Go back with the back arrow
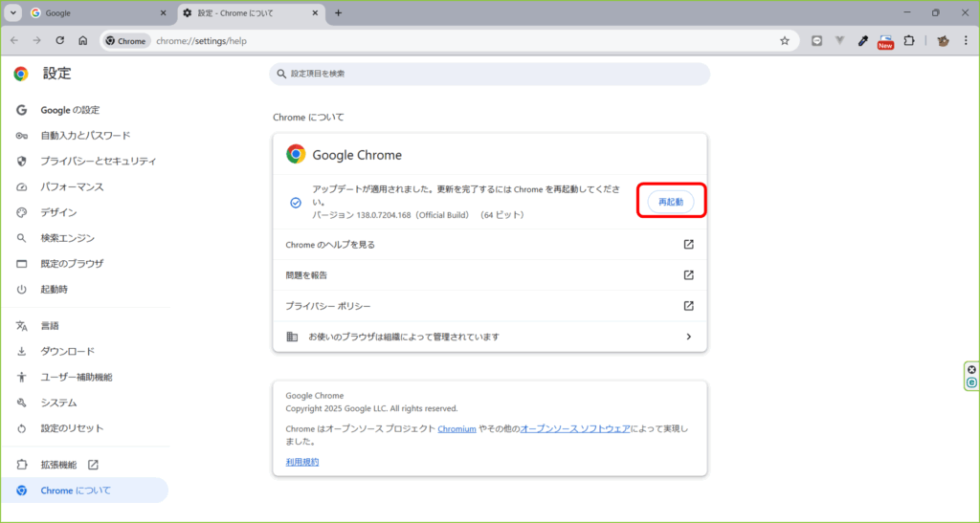The width and height of the screenshot is (980, 523). tap(14, 40)
